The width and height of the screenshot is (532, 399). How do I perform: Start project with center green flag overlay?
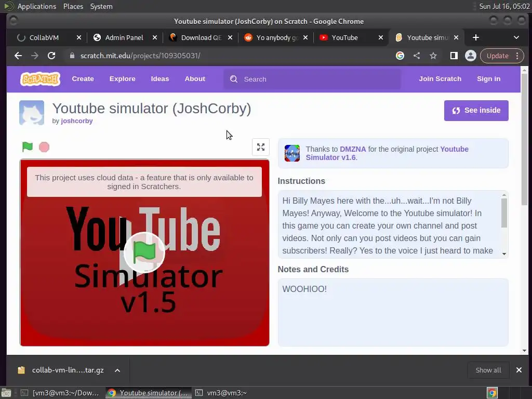[144, 252]
